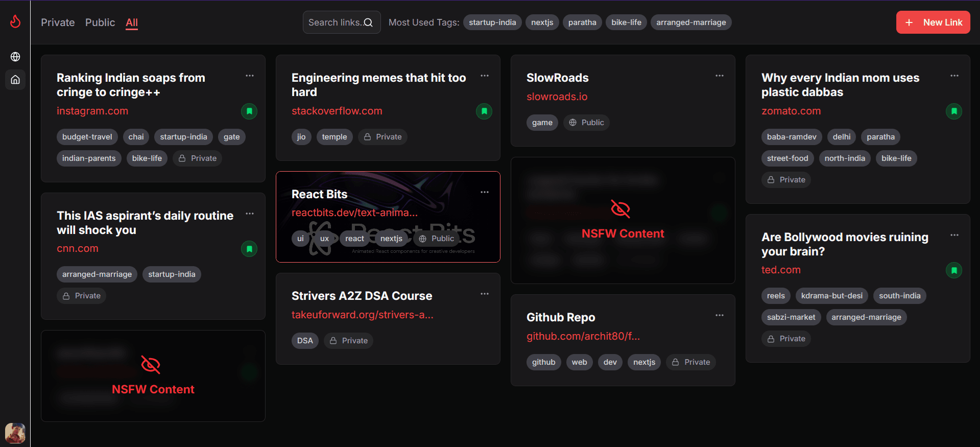Click the kdrama-but-desi tag chip

pos(831,296)
